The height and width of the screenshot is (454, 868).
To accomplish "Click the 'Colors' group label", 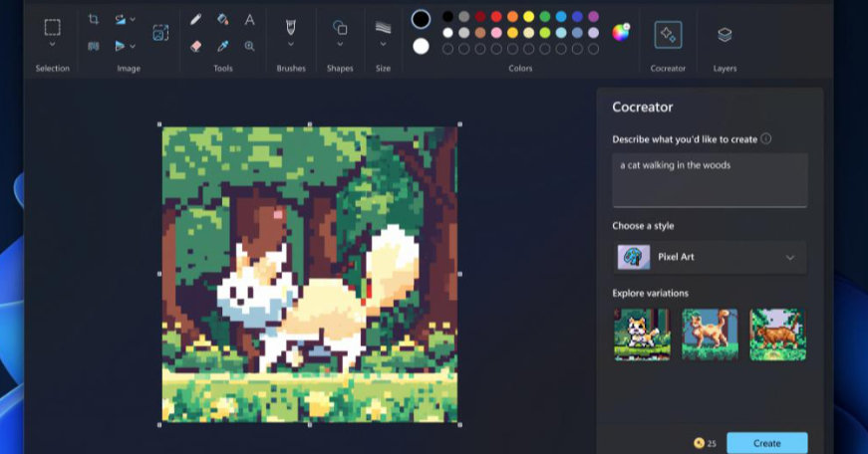I will [x=520, y=68].
